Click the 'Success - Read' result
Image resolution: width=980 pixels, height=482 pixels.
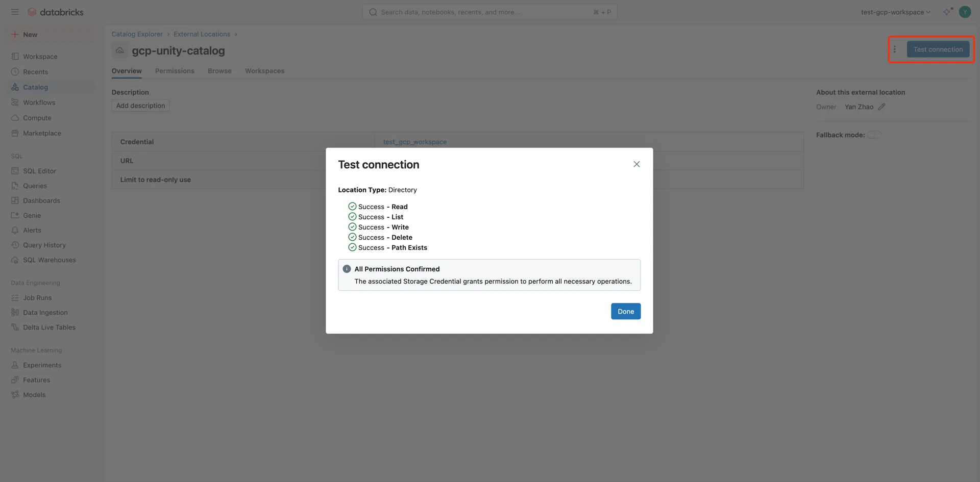(378, 207)
